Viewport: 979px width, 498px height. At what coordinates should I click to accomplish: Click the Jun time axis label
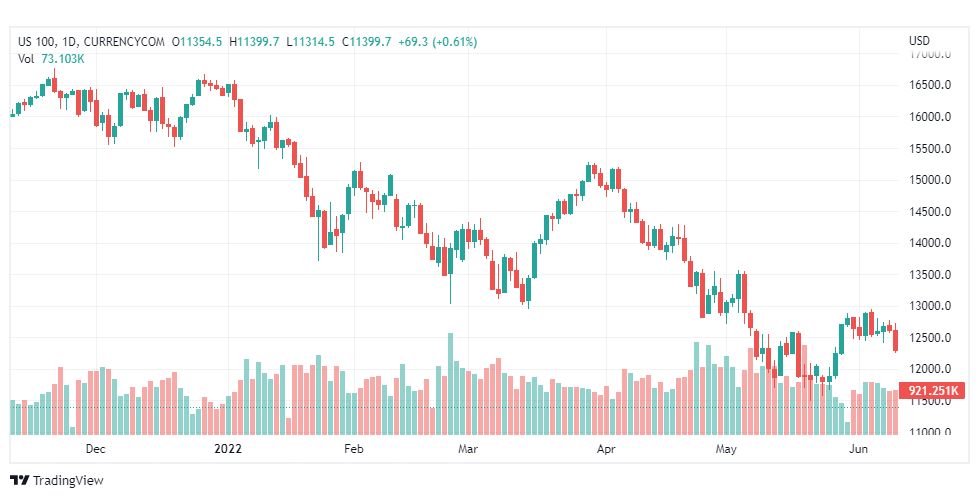coord(858,449)
